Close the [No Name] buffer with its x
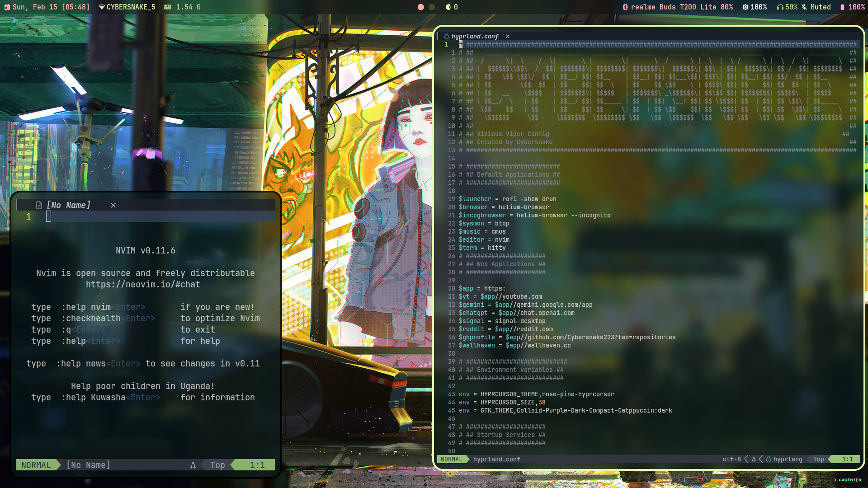 pyautogui.click(x=113, y=205)
